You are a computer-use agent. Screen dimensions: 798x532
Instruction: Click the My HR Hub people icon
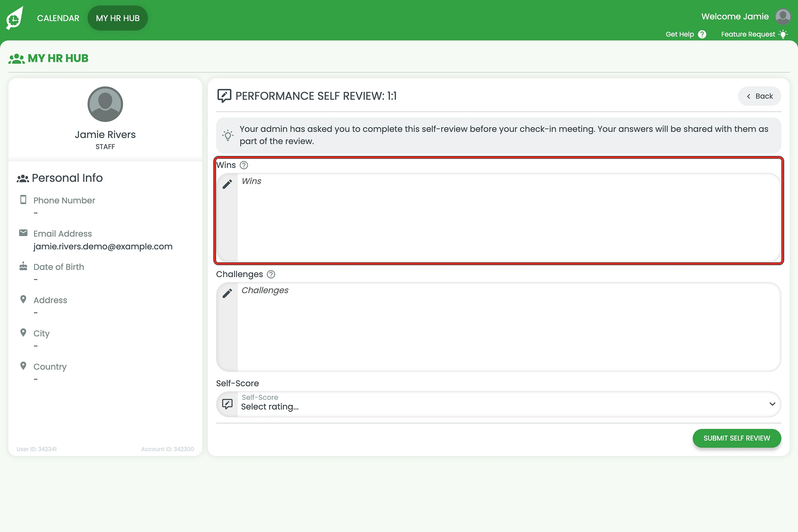point(17,59)
